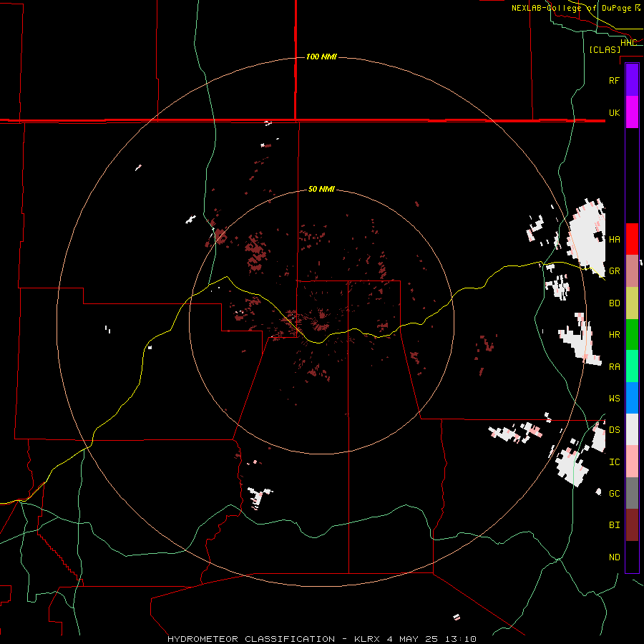Click the BI brown legend swatch
Image resolution: width=644 pixels, height=644 pixels.
pos(632,525)
